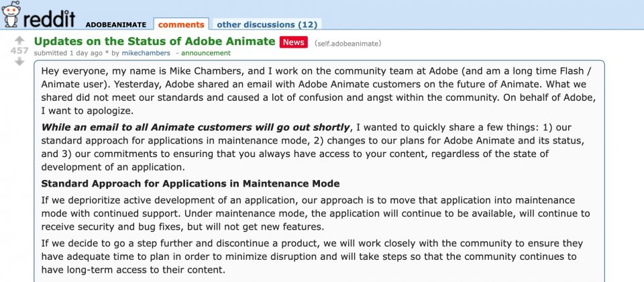Go to the ADOBEANIMATE subreddit link
Screen dimensions: 644x282
[116, 25]
